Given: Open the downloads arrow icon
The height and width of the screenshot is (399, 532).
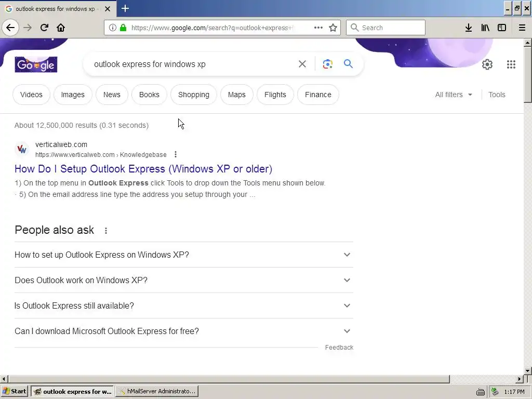Looking at the screenshot, I should click(469, 28).
